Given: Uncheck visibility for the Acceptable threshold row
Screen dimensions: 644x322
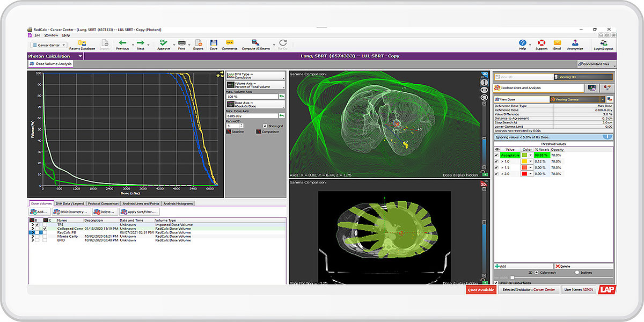Looking at the screenshot, I should pos(496,155).
